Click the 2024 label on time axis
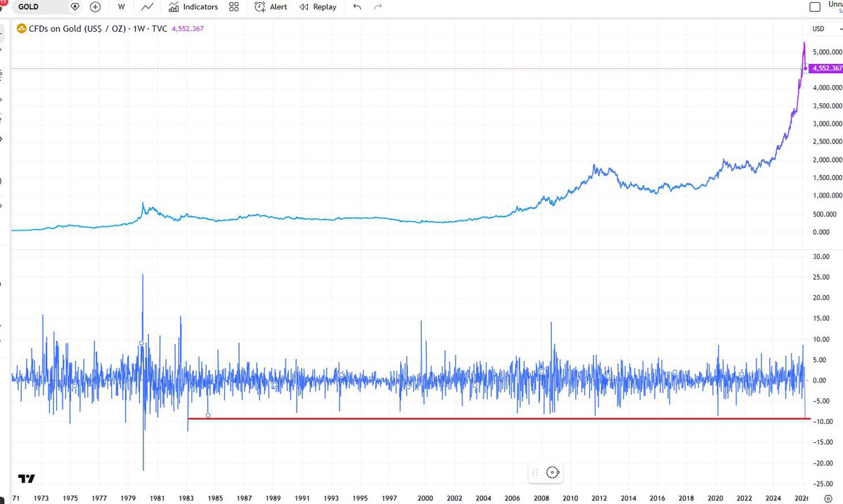 point(773,498)
